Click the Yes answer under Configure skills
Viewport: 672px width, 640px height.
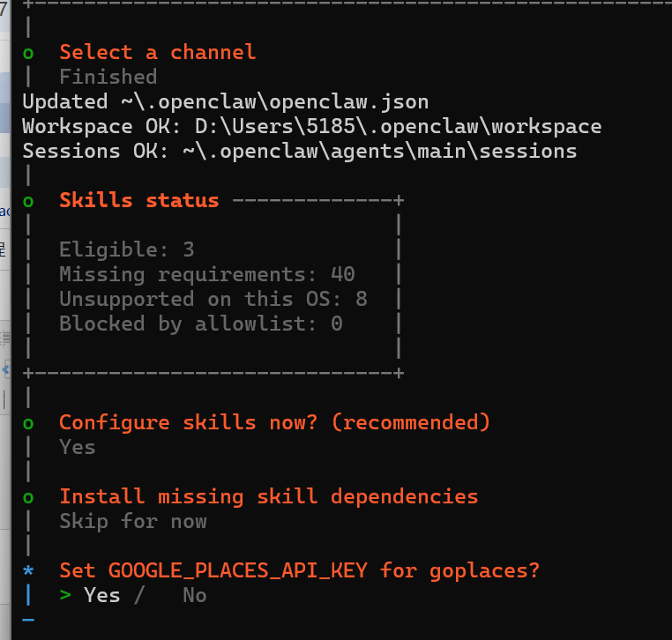tap(77, 447)
